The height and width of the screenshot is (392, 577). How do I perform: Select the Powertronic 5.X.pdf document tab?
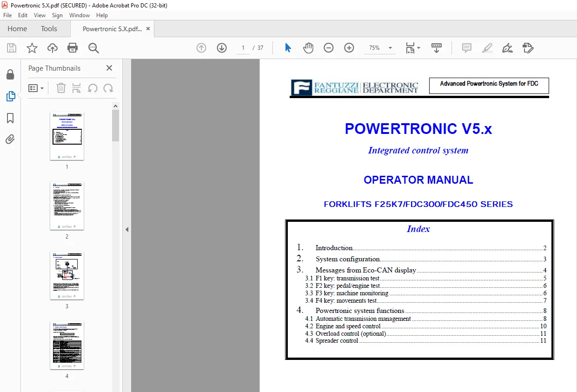click(x=112, y=29)
